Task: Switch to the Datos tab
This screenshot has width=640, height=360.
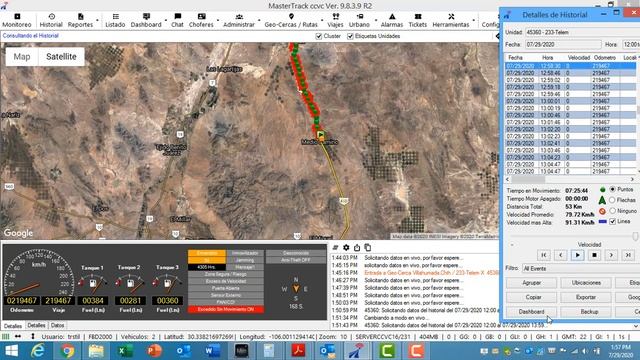Action: [58, 325]
